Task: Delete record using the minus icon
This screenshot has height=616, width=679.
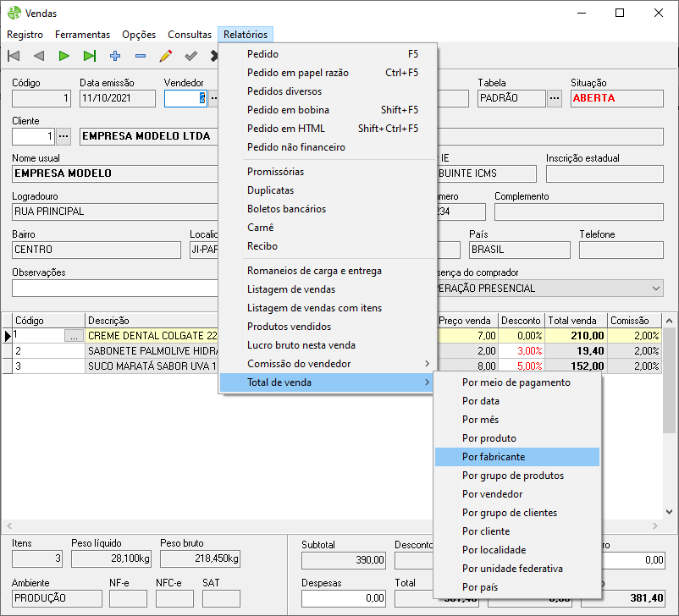Action: pyautogui.click(x=141, y=56)
